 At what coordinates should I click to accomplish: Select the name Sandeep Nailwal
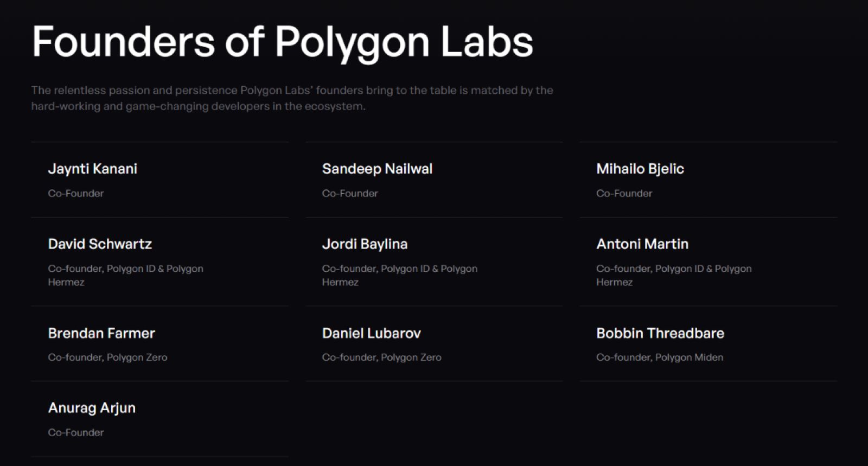point(377,169)
